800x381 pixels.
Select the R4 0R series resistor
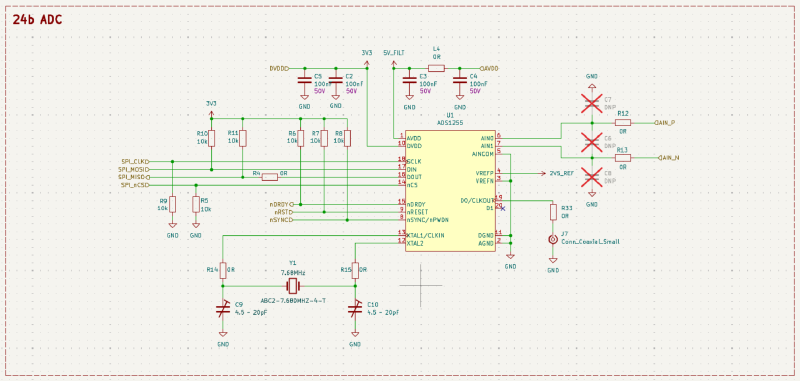pyautogui.click(x=269, y=177)
